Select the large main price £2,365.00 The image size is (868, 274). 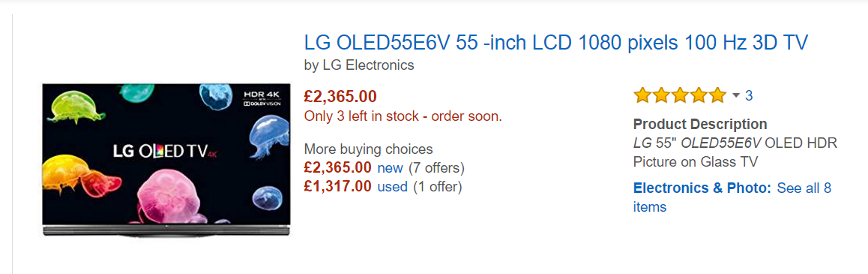(x=340, y=97)
